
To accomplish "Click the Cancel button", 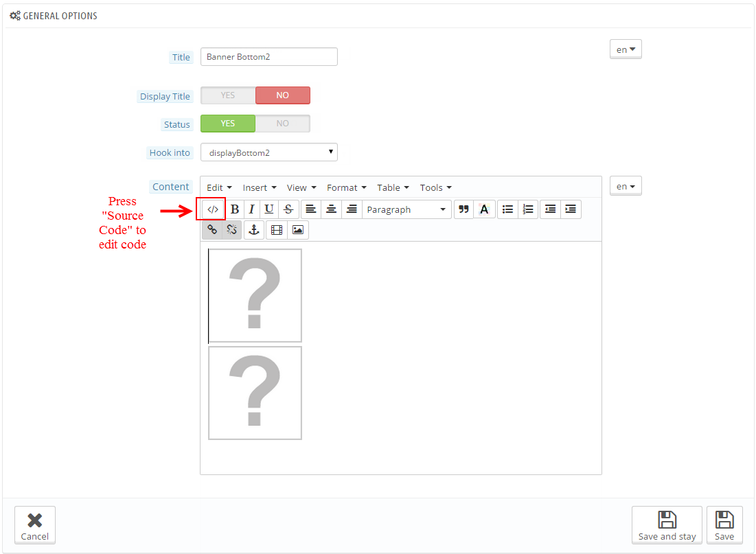I will [x=35, y=525].
